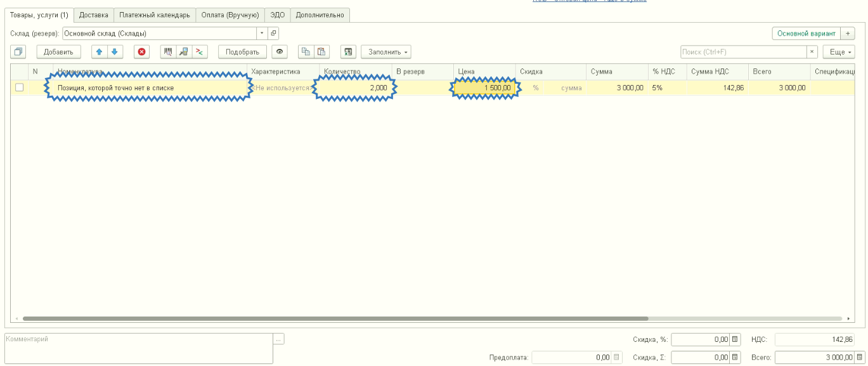868x366 pixels.
Task: Click the Скидка, % input field
Action: (x=701, y=339)
